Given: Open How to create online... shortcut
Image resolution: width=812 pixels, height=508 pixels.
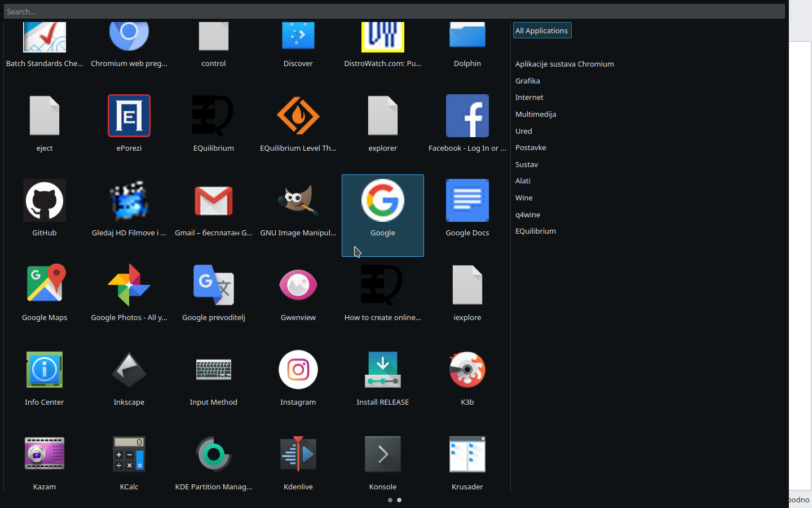Looking at the screenshot, I should pos(383,285).
